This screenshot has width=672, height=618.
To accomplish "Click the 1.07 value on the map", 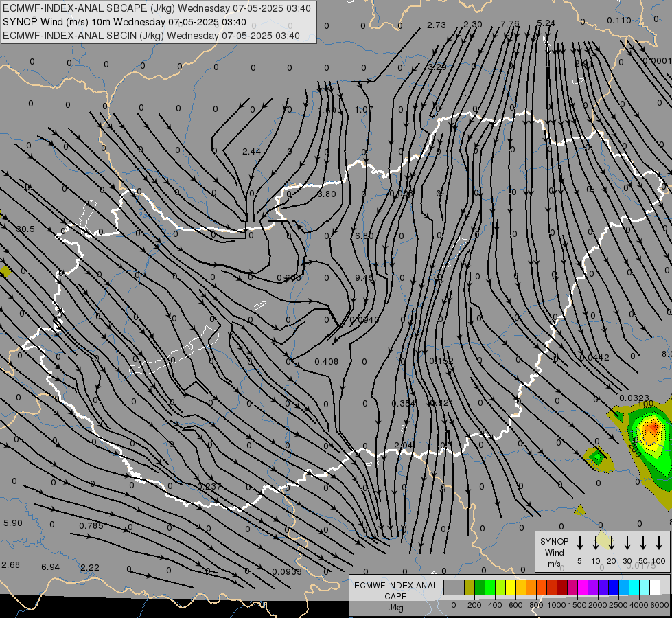I will tap(364, 110).
